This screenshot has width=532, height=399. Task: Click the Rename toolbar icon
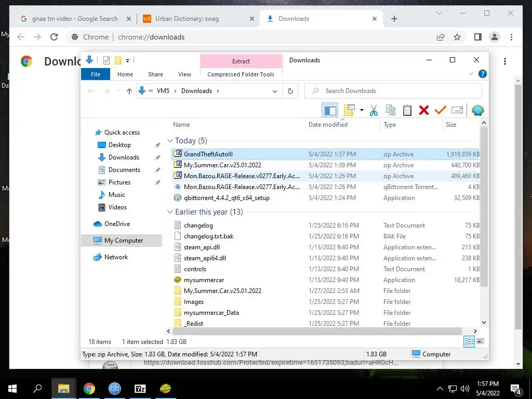(457, 110)
